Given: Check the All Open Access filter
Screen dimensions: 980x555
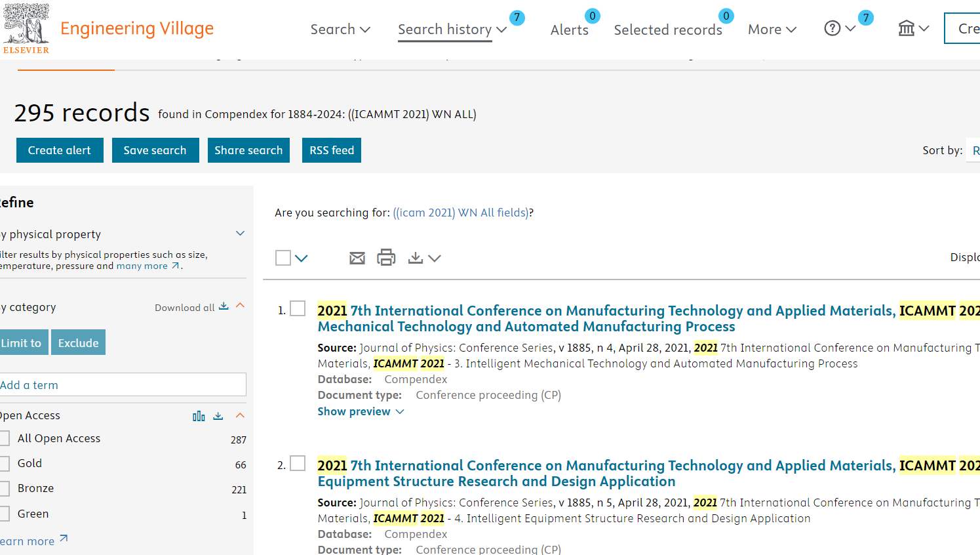Looking at the screenshot, I should [4, 438].
